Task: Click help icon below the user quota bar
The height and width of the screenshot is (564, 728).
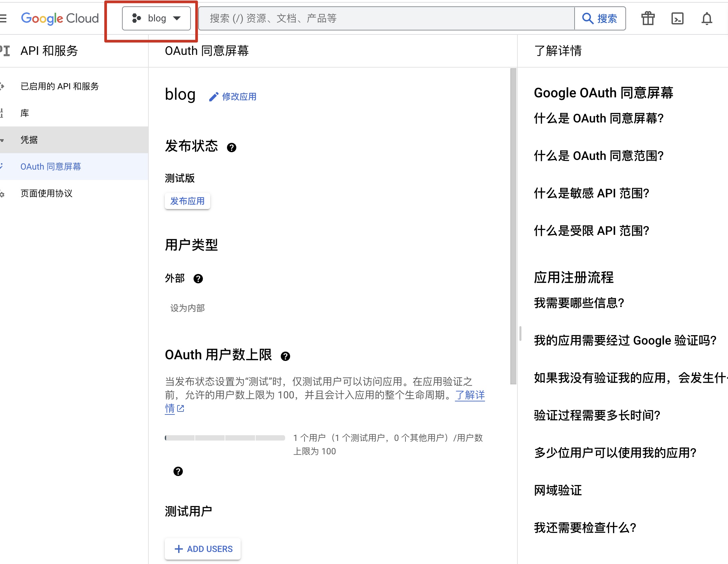Action: (178, 471)
